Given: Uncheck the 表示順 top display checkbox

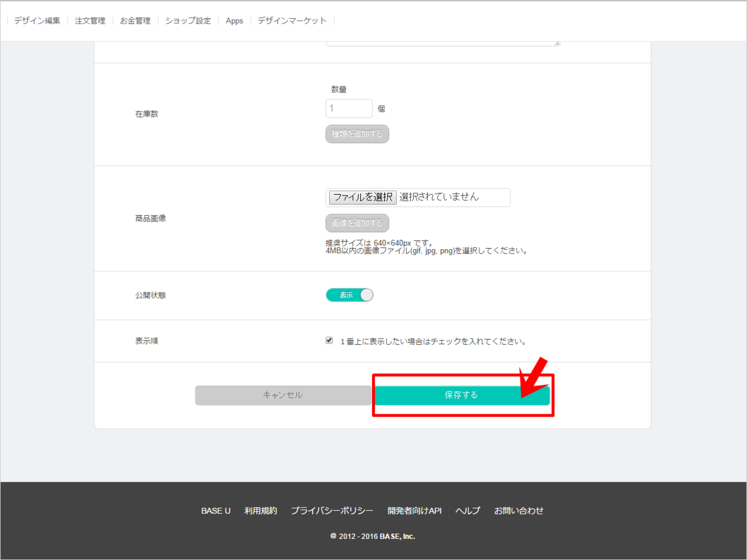Looking at the screenshot, I should coord(329,340).
